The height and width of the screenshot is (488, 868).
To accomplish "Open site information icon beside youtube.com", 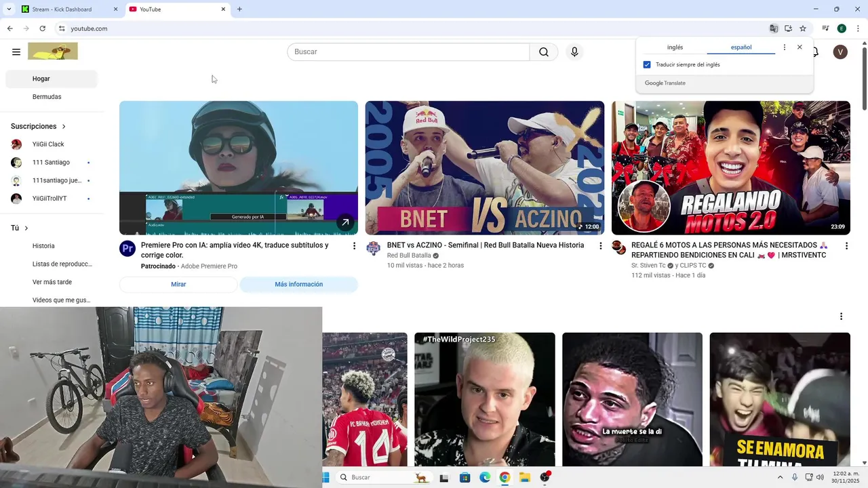I will pos(62,28).
